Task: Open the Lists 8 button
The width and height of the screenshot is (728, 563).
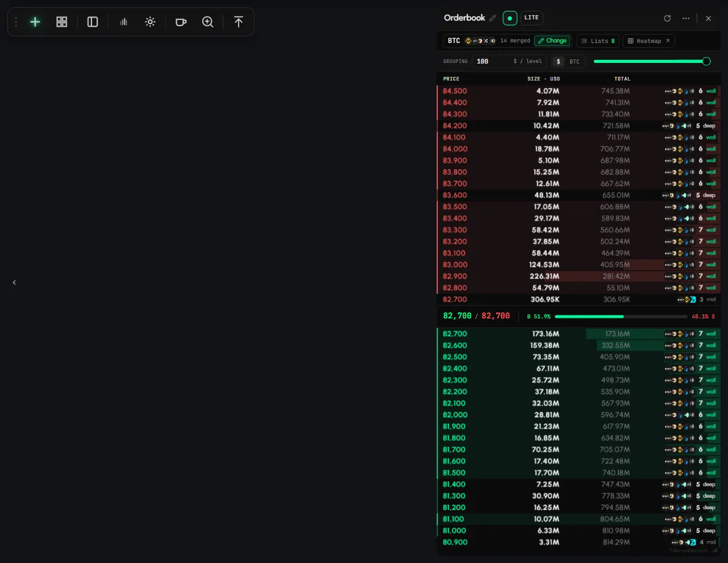Action: pyautogui.click(x=598, y=41)
